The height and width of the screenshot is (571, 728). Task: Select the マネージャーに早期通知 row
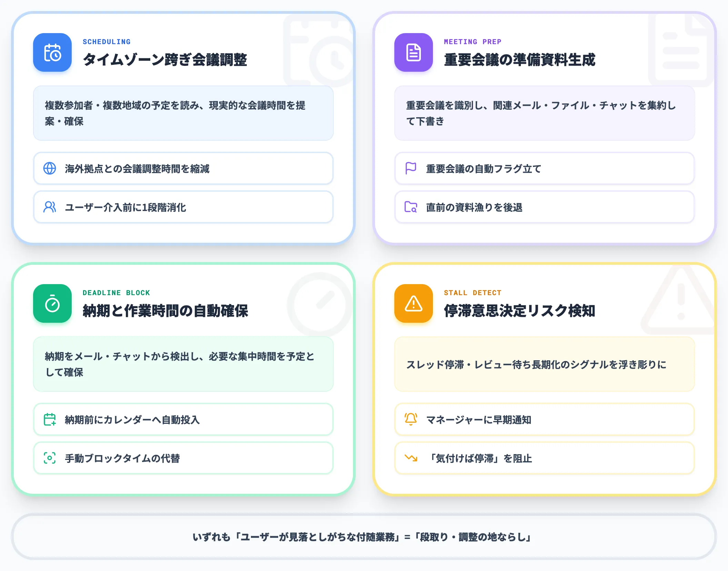click(x=545, y=420)
